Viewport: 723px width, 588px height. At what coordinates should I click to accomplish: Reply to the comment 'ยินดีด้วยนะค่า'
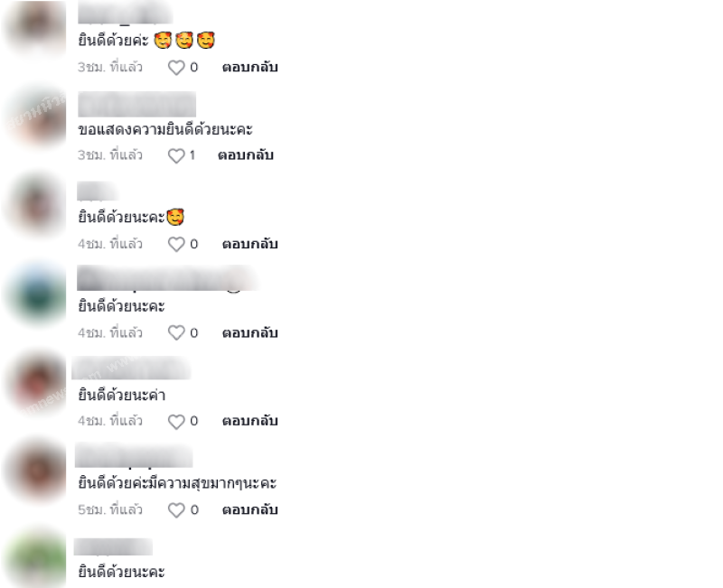(x=250, y=421)
